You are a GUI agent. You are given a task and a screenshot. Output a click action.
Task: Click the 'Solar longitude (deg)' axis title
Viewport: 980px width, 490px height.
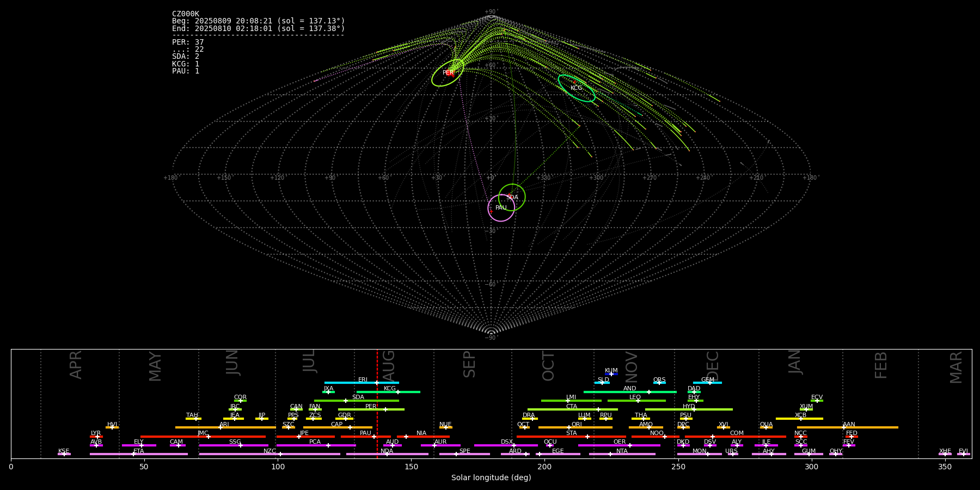(491, 478)
